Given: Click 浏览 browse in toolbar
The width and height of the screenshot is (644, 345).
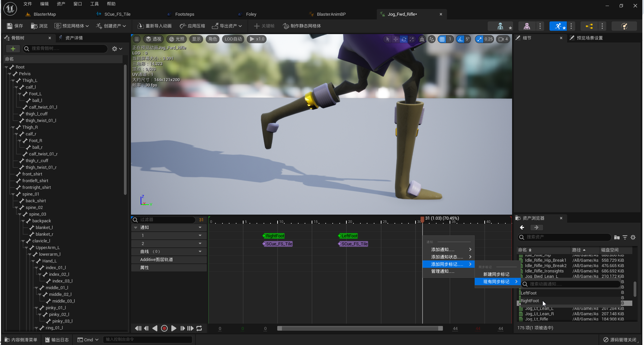Looking at the screenshot, I should click(x=39, y=26).
